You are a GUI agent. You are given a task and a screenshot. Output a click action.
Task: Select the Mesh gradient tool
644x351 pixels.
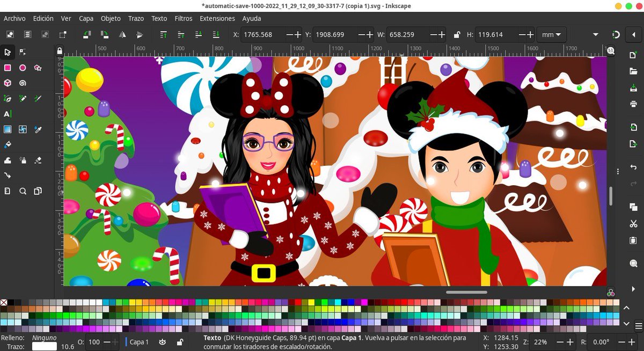tap(23, 129)
